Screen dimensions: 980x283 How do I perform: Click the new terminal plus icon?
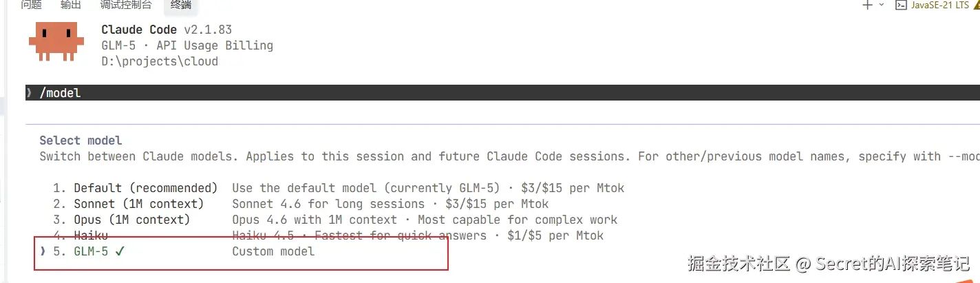click(x=867, y=5)
